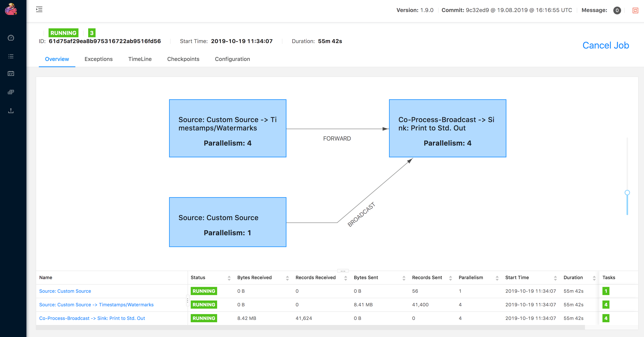Click the Flink squirrel logo
Screen dimensions: 644x337
[x=11, y=9]
